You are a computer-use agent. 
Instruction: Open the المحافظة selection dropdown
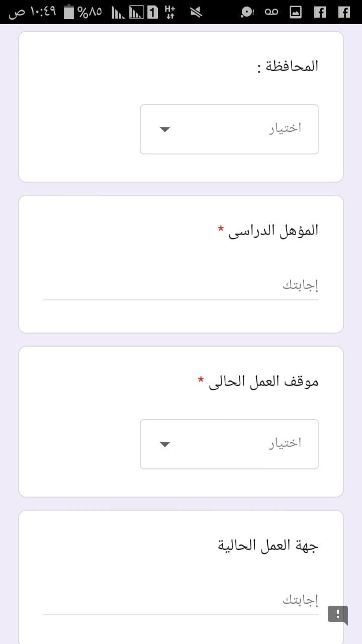(229, 129)
